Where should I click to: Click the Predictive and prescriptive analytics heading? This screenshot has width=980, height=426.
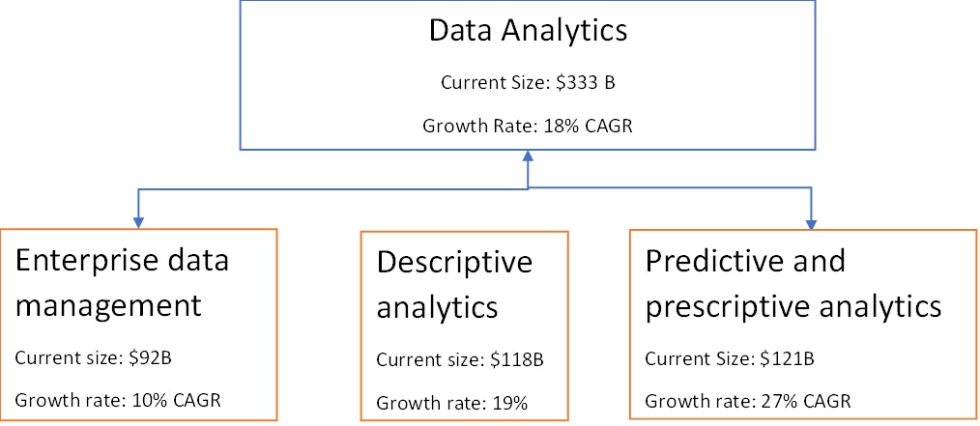tap(793, 283)
